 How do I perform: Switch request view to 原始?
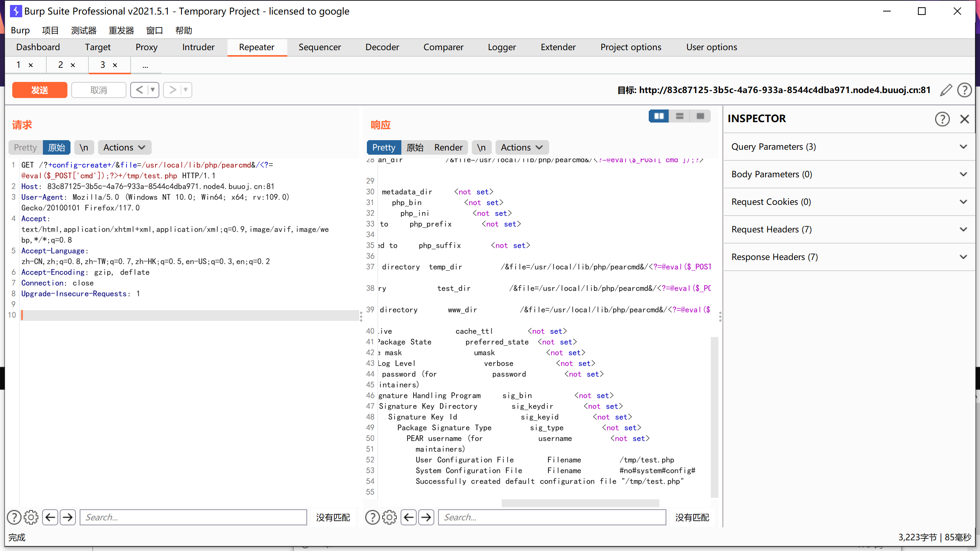[x=57, y=147]
